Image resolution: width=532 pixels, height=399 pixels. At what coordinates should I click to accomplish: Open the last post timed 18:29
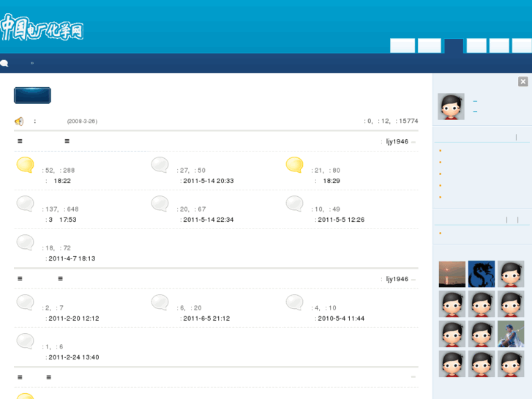coord(331,181)
